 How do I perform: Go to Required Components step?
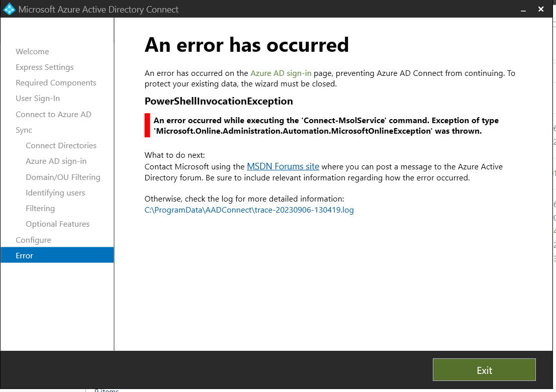pyautogui.click(x=56, y=82)
